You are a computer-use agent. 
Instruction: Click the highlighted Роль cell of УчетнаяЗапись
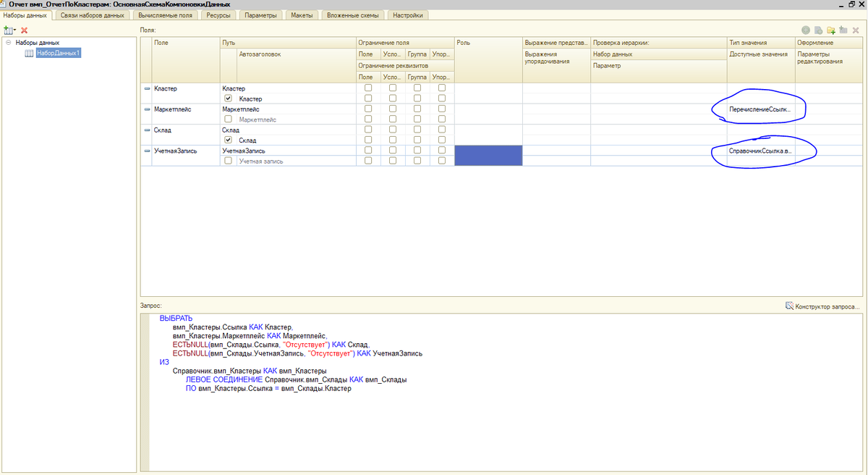488,156
